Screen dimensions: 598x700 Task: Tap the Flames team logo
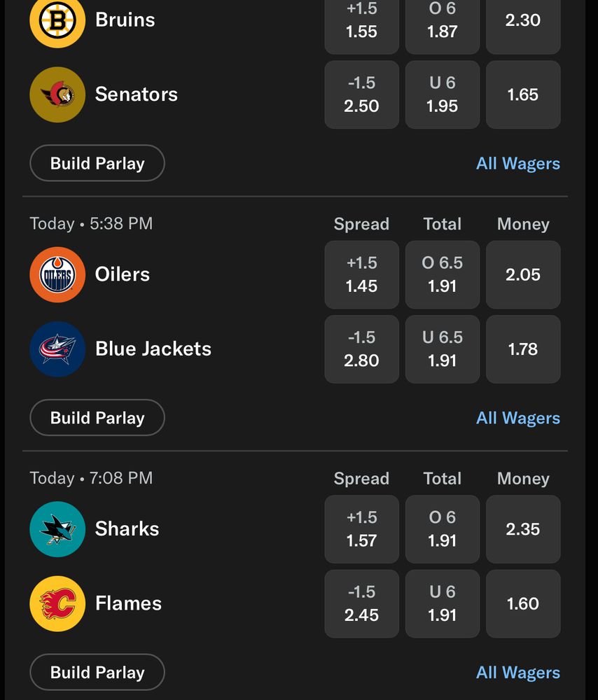(x=57, y=603)
